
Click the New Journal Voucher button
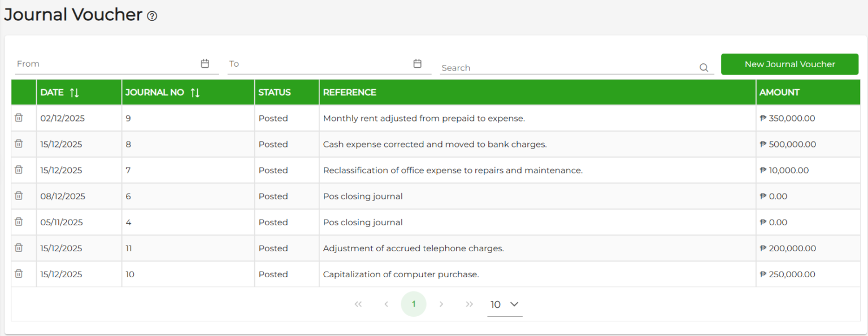click(789, 64)
